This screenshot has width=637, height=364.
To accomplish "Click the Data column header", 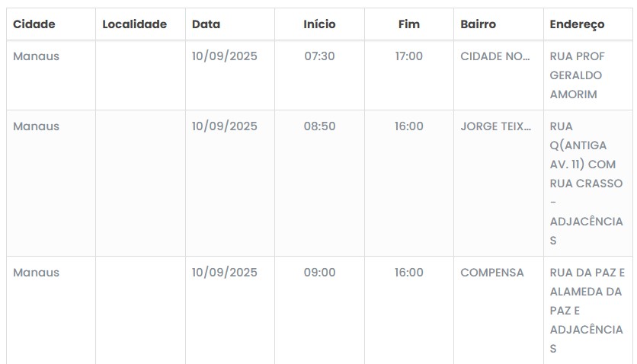I will tap(206, 24).
